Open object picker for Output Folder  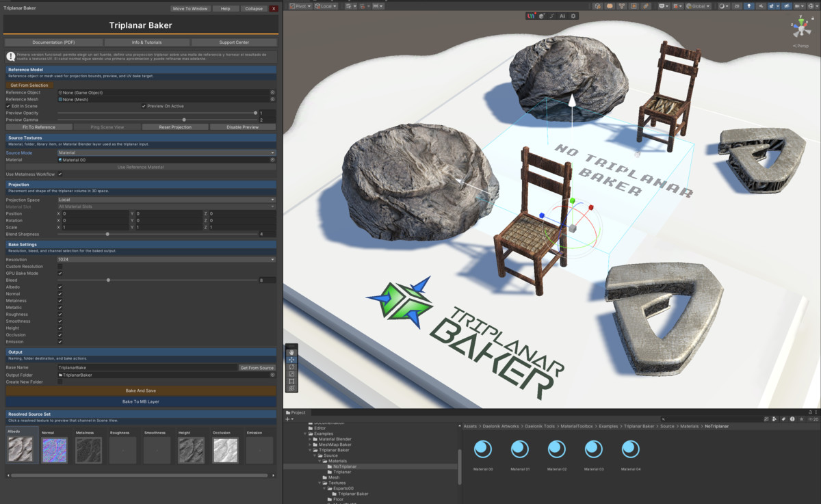(272, 375)
